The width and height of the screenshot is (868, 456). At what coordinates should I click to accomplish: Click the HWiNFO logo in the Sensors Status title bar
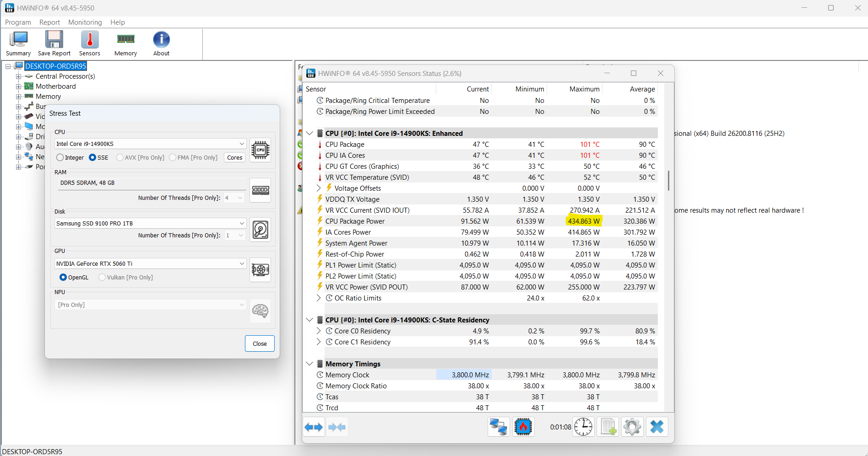tap(311, 73)
